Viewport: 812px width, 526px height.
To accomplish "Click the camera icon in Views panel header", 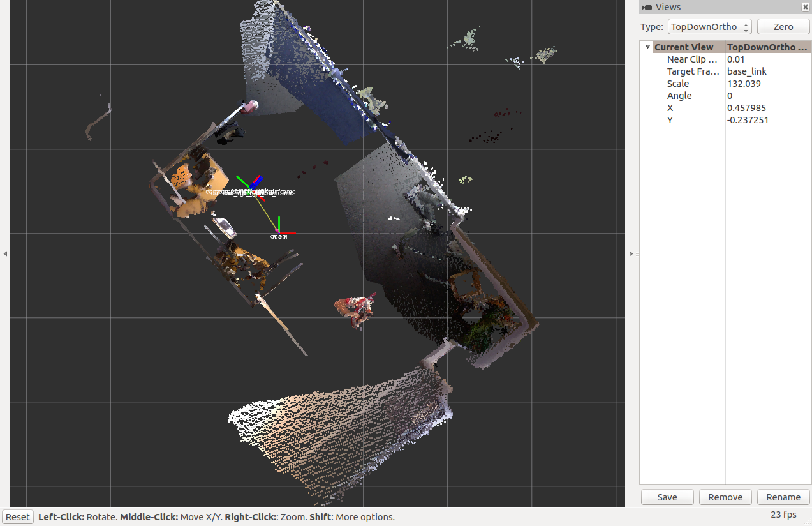I will click(x=647, y=7).
